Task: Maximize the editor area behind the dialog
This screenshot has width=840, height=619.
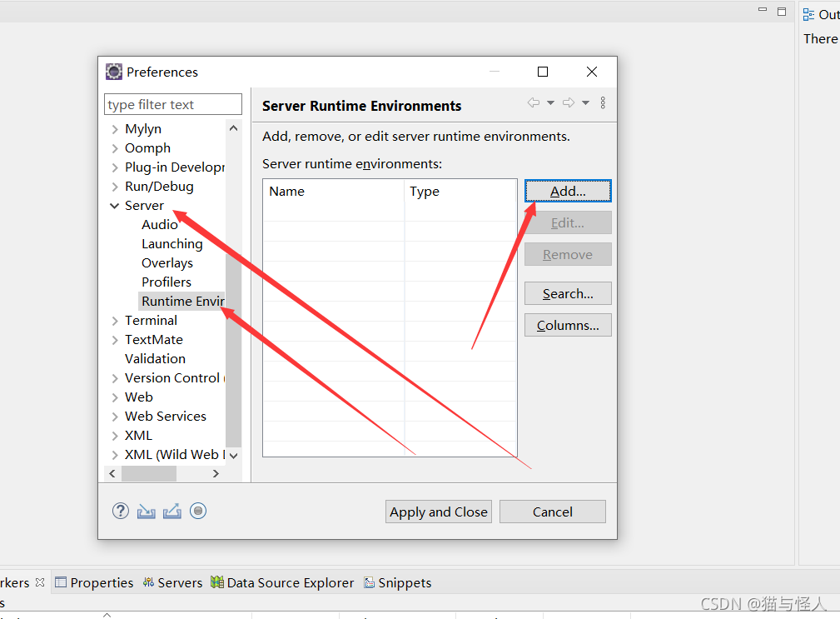Action: 782,12
